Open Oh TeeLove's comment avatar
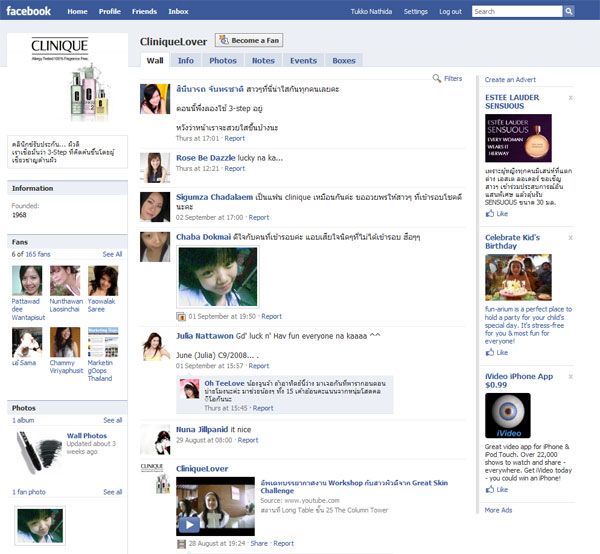Screen dimensions: 600x554 [x=190, y=389]
